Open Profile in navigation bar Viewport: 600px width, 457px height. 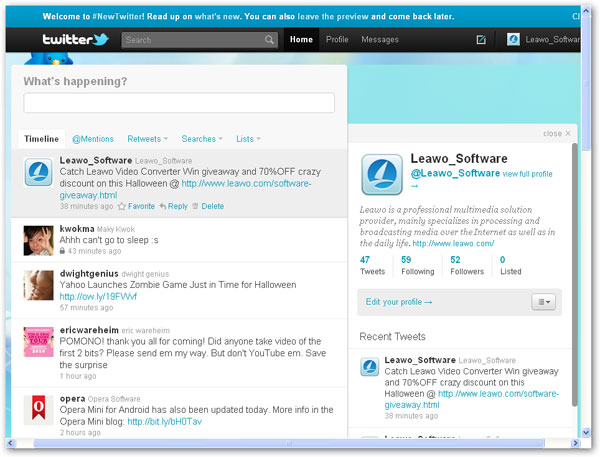[x=337, y=39]
